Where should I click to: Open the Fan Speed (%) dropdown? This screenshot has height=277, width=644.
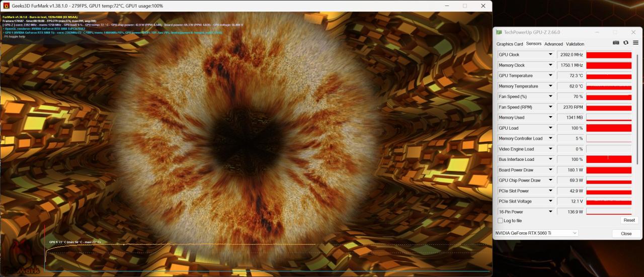click(550, 97)
